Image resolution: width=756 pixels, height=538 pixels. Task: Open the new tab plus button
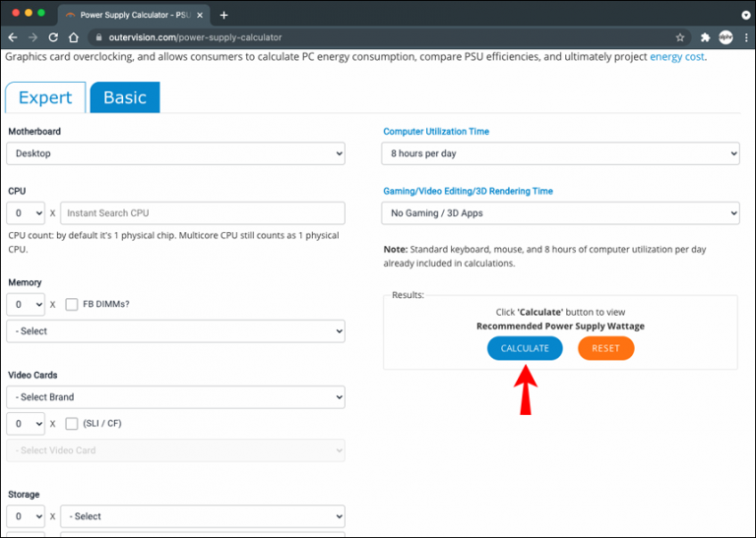[224, 15]
